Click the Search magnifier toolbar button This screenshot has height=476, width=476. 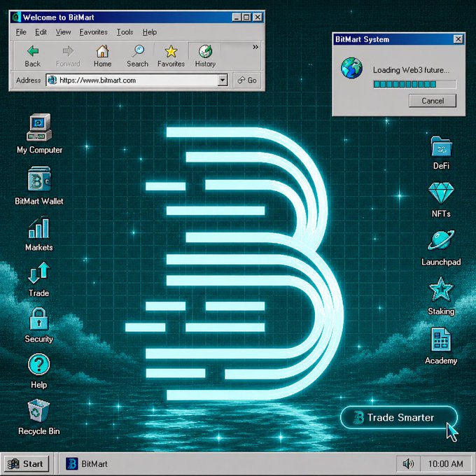pos(137,56)
